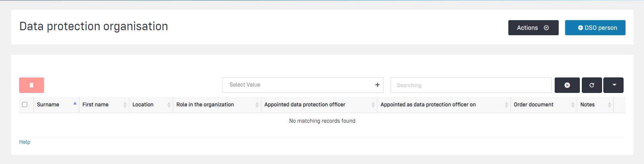This screenshot has width=644, height=164.
Task: Open the Select Value filter dropdown
Action: [x=299, y=85]
